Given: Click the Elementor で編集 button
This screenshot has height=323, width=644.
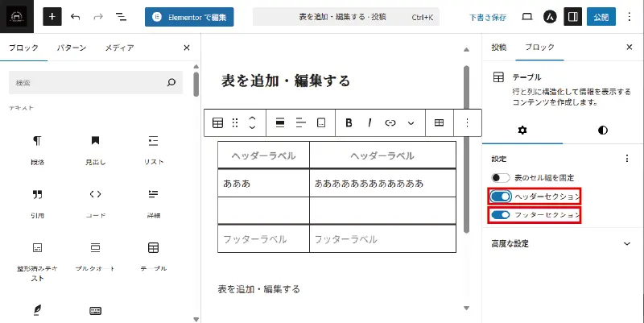Looking at the screenshot, I should pyautogui.click(x=189, y=17).
